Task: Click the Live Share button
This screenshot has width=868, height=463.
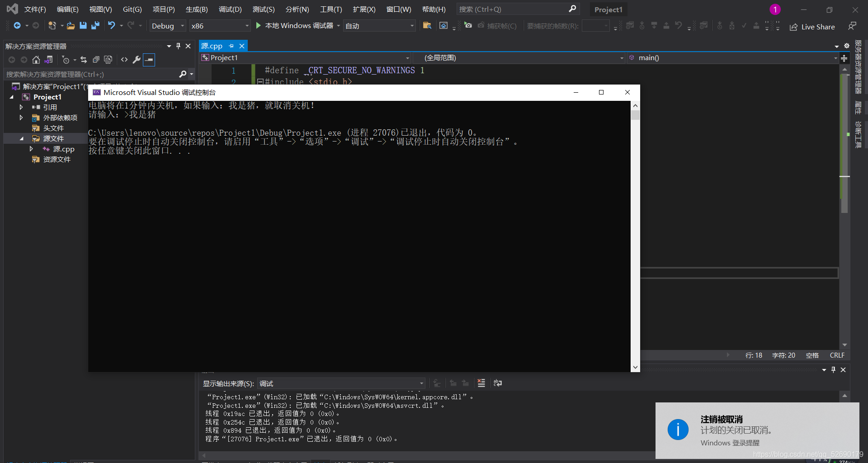Action: point(812,27)
